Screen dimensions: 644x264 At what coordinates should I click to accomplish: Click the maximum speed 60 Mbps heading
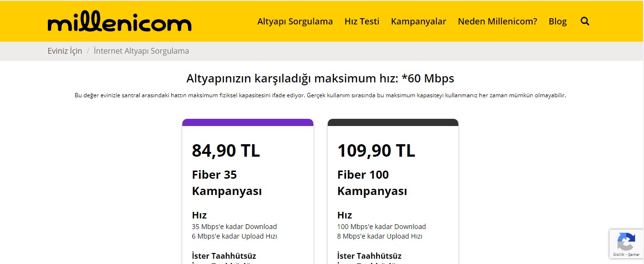click(x=320, y=79)
